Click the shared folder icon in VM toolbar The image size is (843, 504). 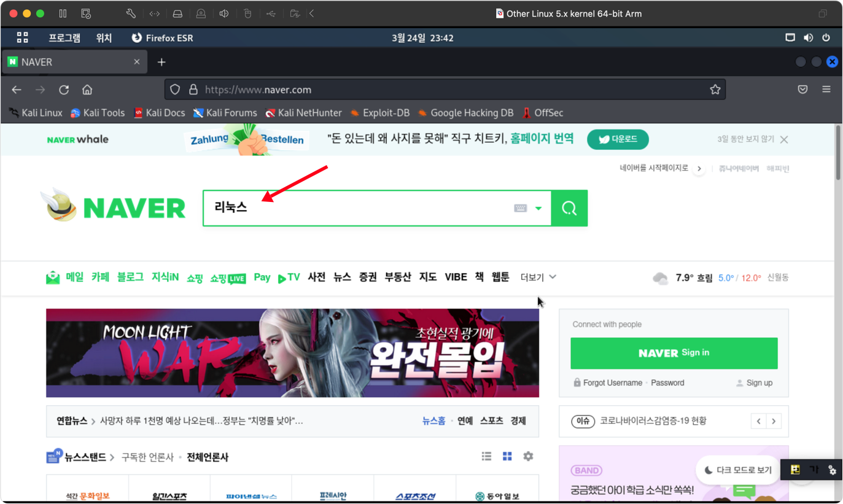pos(295,14)
